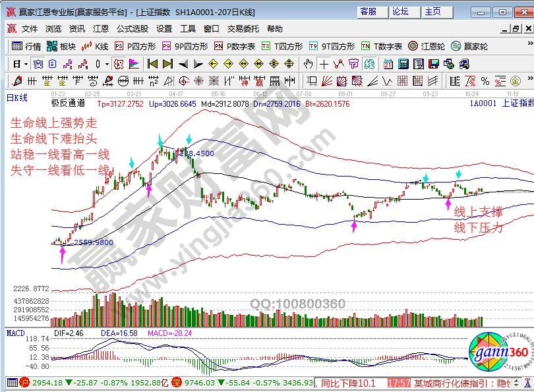The height and width of the screenshot is (392, 534).
Task: Open the P四方形 square tool
Action: click(x=134, y=46)
